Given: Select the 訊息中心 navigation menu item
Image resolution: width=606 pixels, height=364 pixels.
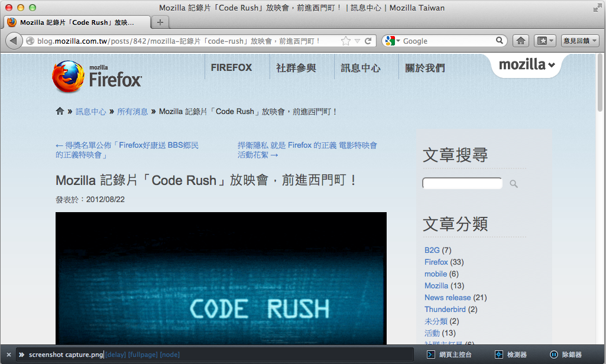Looking at the screenshot, I should [x=360, y=67].
